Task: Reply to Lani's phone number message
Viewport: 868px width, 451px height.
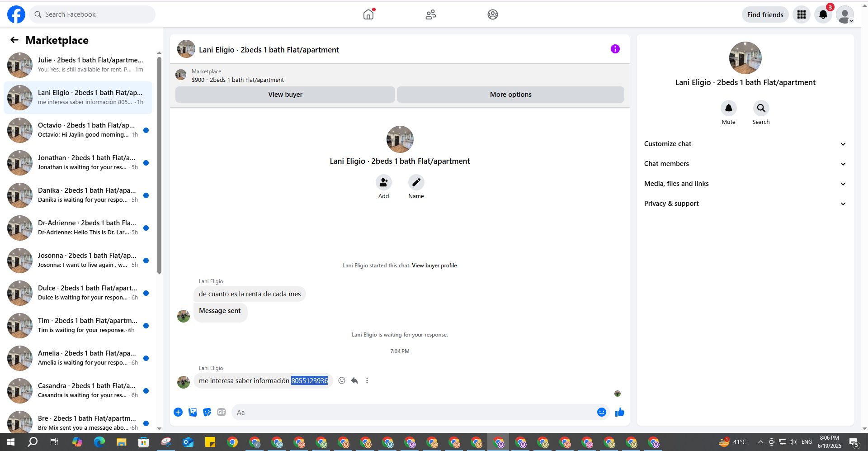Action: tap(354, 380)
